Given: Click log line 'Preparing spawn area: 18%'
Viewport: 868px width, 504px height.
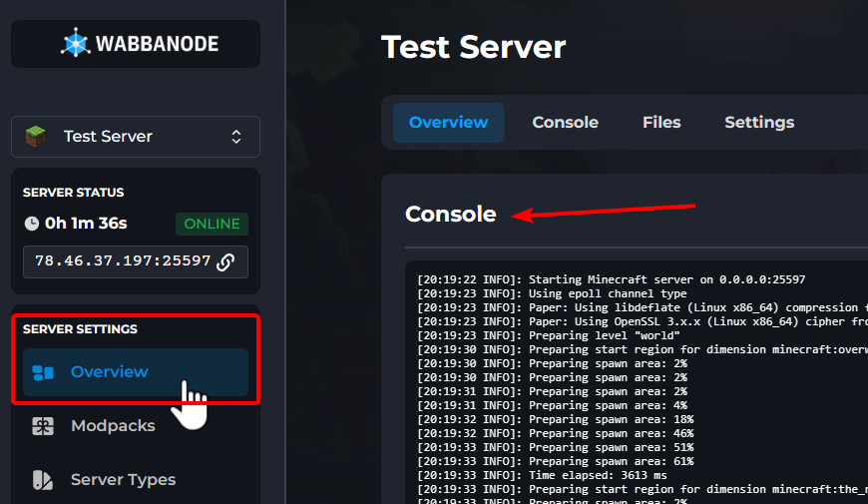Looking at the screenshot, I should coord(556,419).
